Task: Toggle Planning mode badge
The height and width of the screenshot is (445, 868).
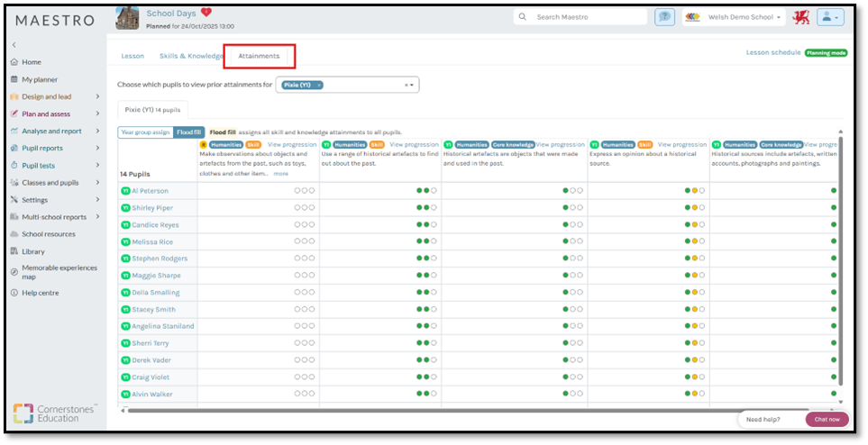Action: coord(826,53)
